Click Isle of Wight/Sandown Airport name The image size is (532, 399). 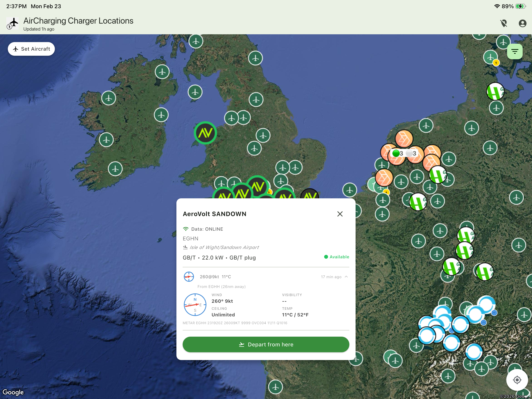click(x=224, y=247)
